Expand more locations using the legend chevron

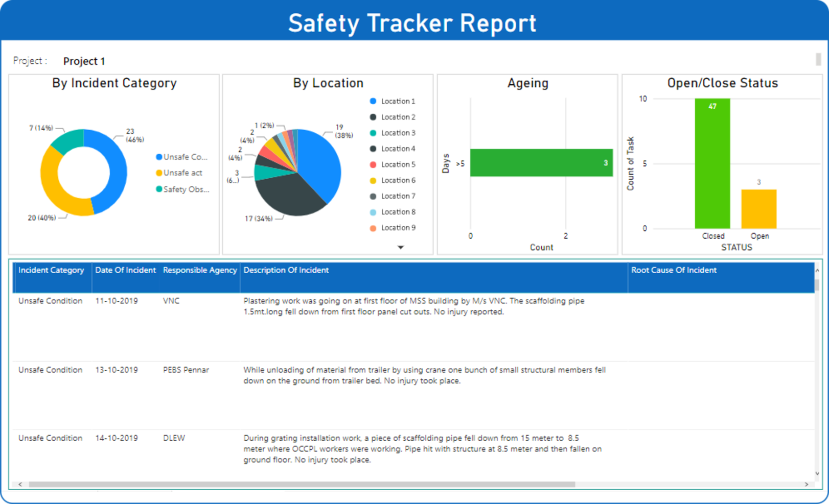pos(401,247)
